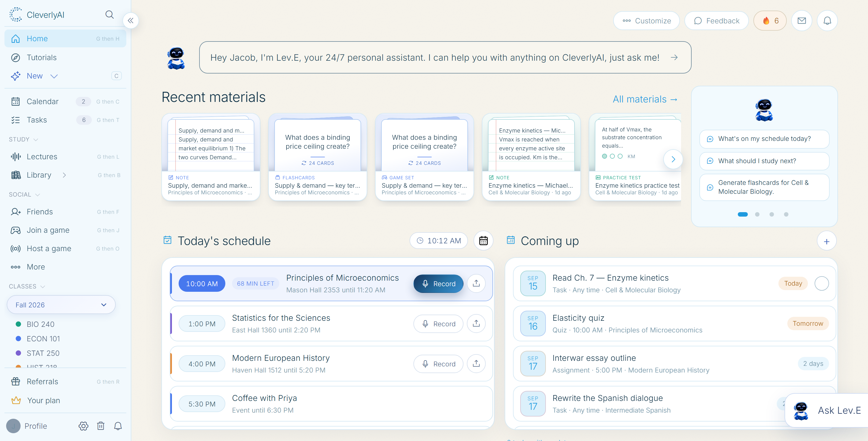Image resolution: width=868 pixels, height=441 pixels.
Task: Open the sidebar search icon
Action: (x=109, y=14)
